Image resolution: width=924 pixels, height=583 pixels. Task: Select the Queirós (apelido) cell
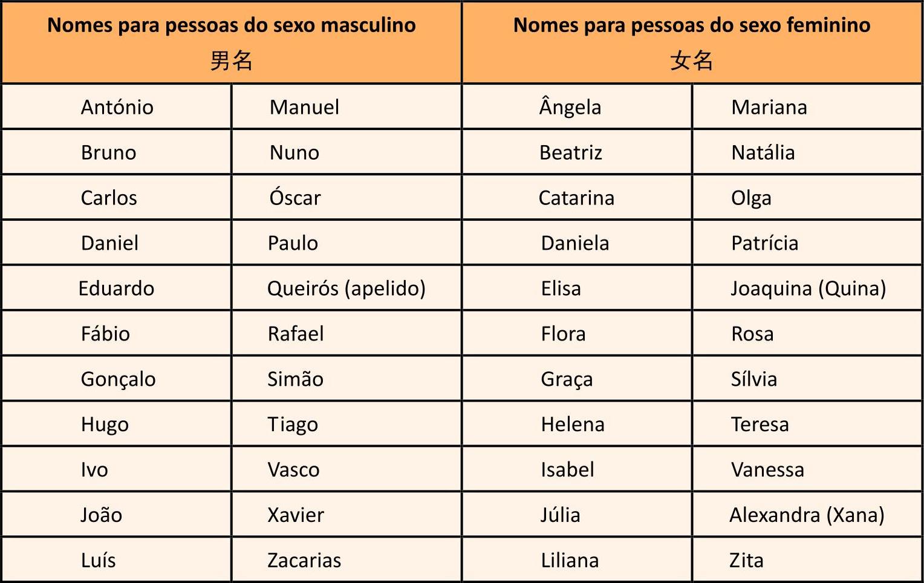[x=346, y=288]
